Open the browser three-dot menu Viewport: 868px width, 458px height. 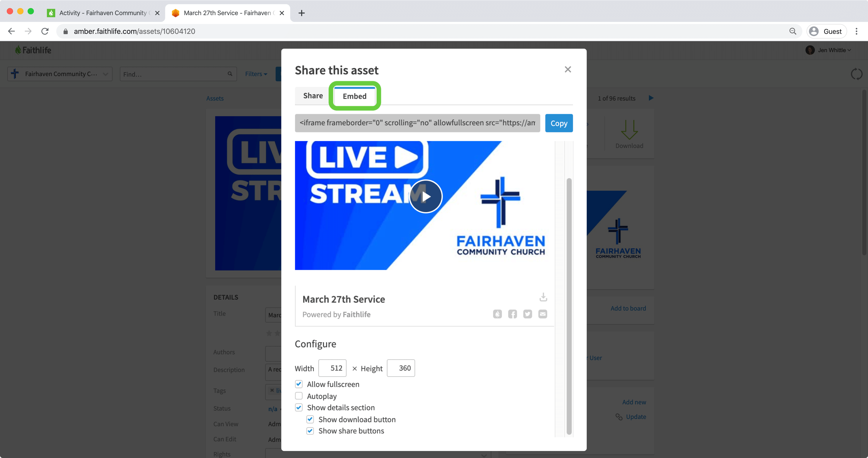856,31
